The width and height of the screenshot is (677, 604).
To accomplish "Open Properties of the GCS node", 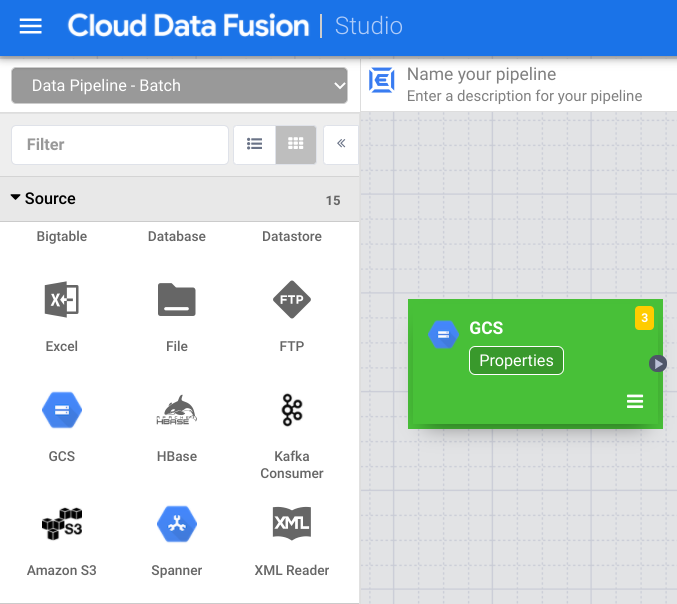I will (x=516, y=361).
